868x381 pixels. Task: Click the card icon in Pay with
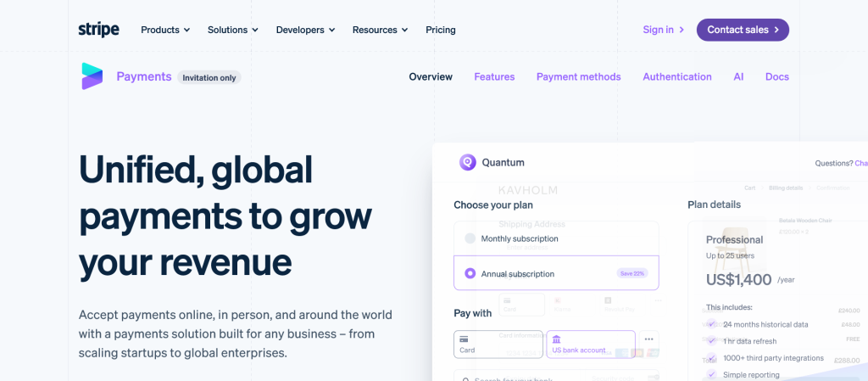click(464, 339)
